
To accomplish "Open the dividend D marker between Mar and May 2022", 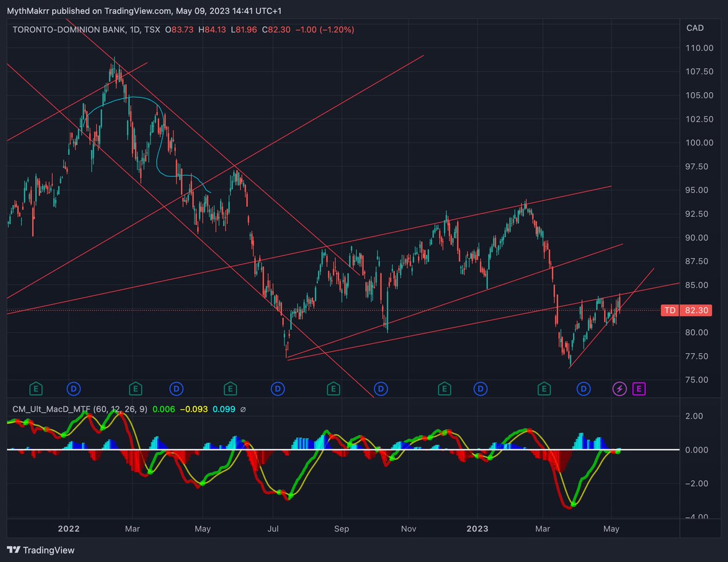I will (177, 387).
